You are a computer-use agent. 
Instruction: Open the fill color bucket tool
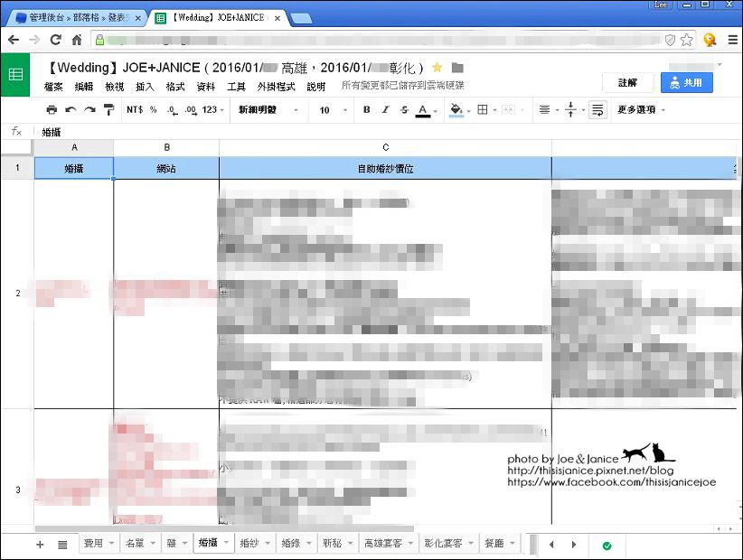click(x=456, y=110)
